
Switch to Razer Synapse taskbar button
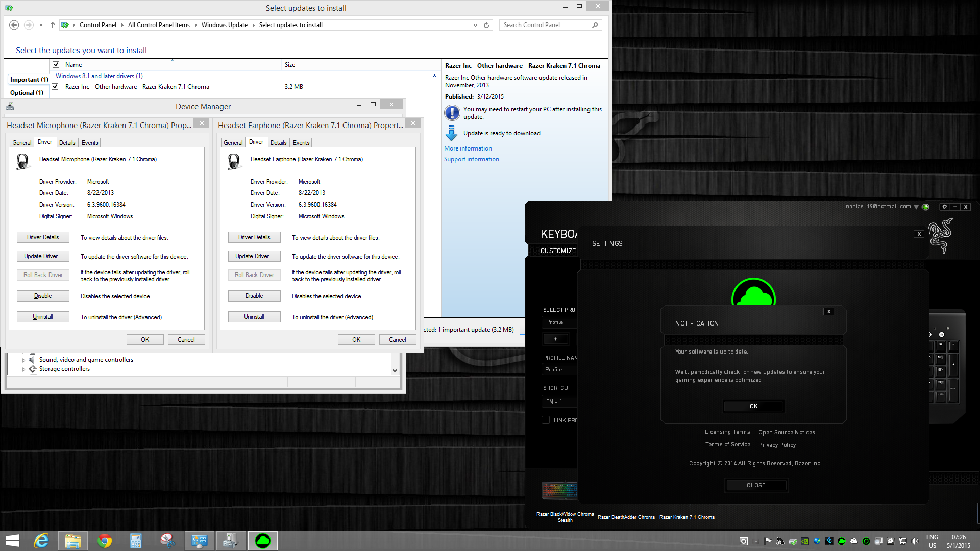263,541
